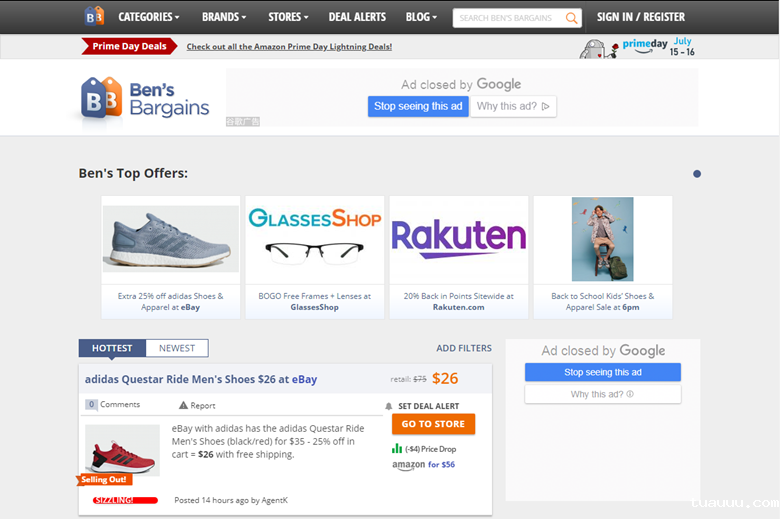Switch to the Newest deals tab
The height and width of the screenshot is (519, 780).
pos(177,348)
